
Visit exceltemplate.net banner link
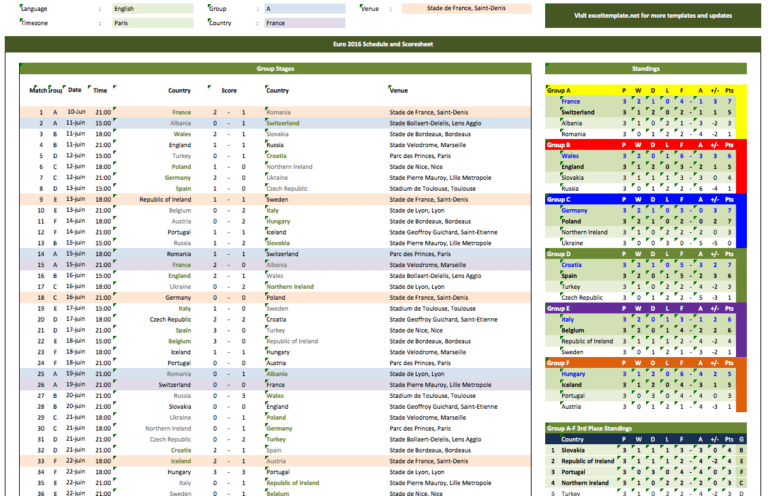pos(653,16)
